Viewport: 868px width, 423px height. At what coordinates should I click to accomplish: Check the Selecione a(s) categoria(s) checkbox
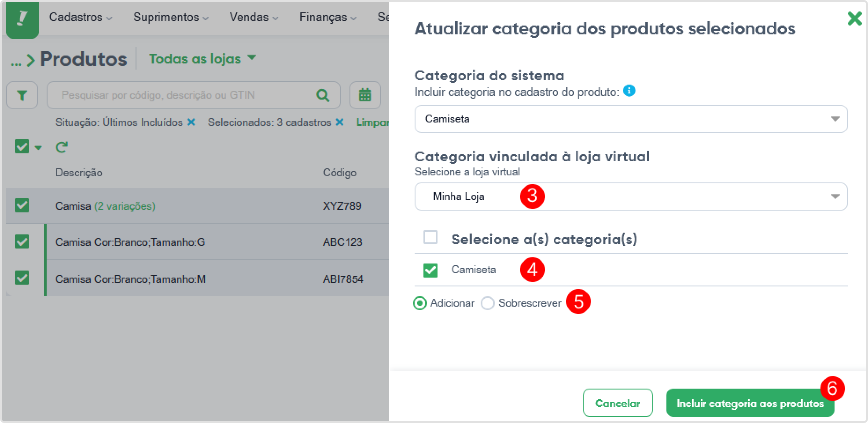click(x=430, y=237)
